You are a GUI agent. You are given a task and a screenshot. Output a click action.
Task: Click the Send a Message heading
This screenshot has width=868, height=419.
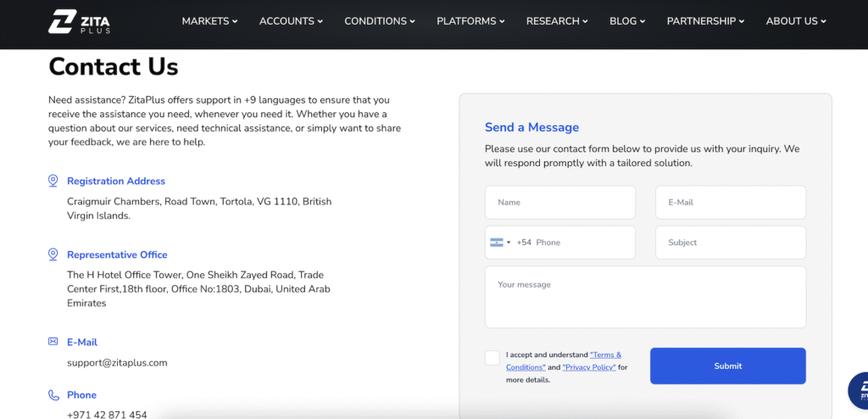tap(532, 127)
